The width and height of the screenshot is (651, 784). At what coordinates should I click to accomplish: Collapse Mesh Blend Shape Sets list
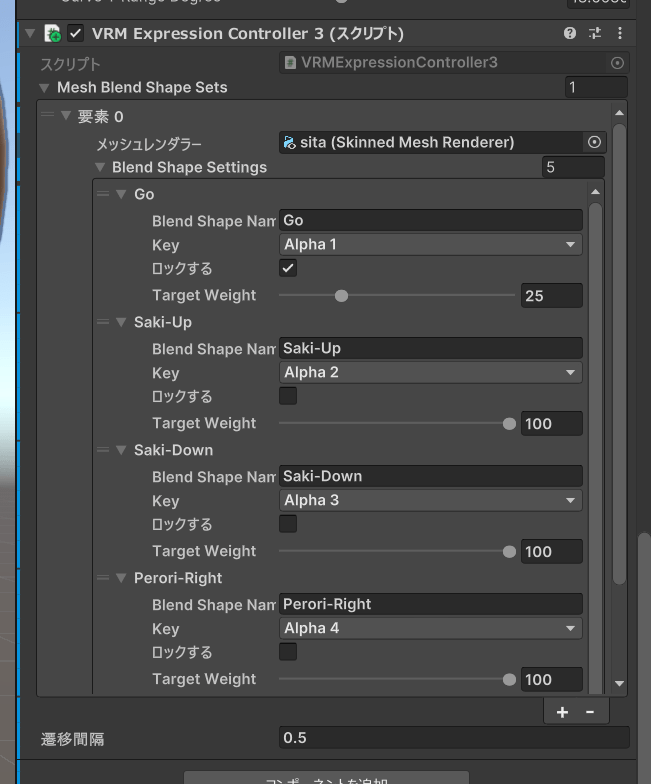pos(44,88)
